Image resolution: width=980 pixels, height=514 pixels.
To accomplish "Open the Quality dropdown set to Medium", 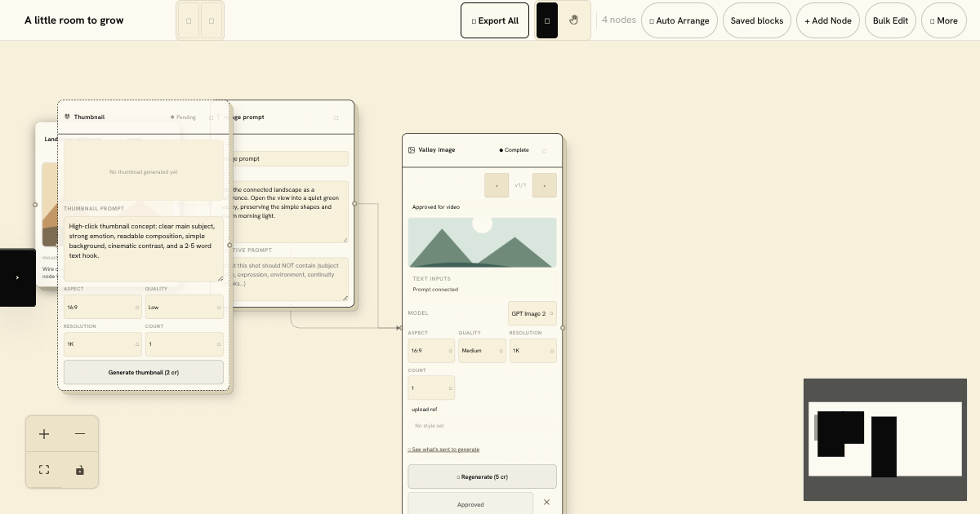I will click(x=482, y=351).
